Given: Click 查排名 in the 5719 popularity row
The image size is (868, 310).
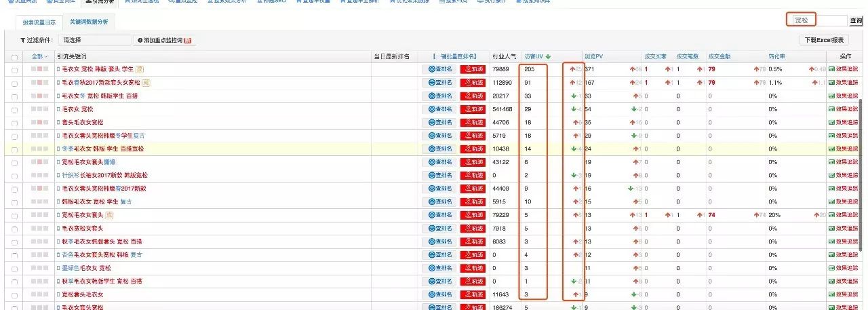Looking at the screenshot, I should 437,136.
